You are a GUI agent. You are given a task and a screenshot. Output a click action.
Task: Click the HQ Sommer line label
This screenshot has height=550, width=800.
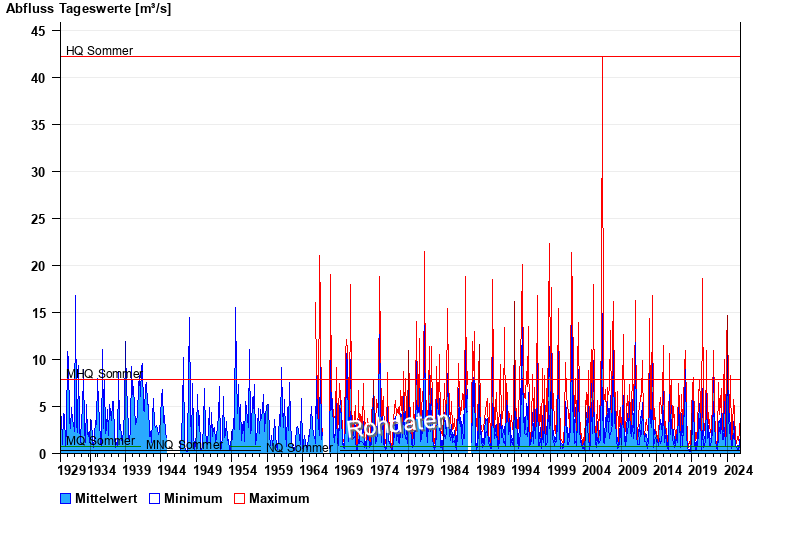pos(99,51)
